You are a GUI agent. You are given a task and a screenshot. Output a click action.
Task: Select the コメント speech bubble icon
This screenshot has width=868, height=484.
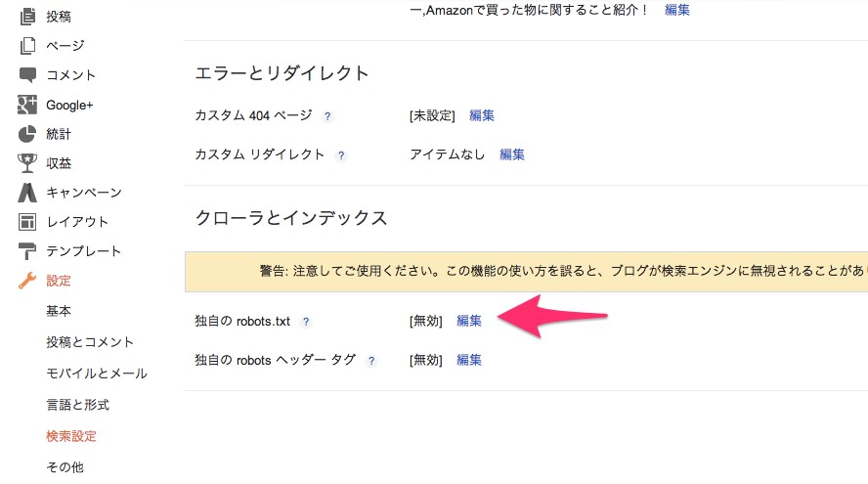point(27,74)
